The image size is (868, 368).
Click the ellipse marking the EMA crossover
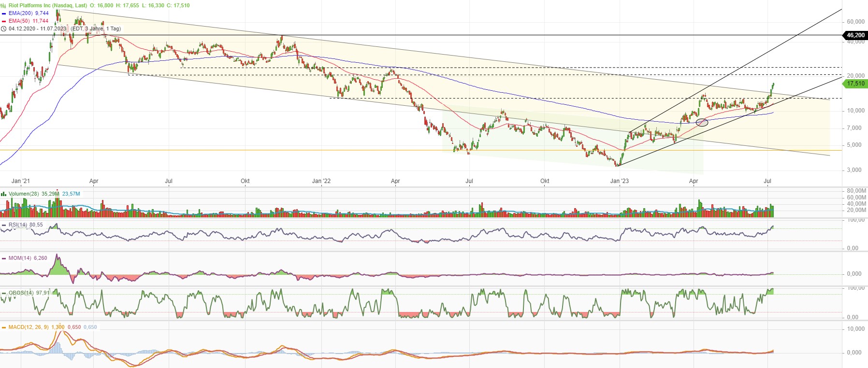702,123
